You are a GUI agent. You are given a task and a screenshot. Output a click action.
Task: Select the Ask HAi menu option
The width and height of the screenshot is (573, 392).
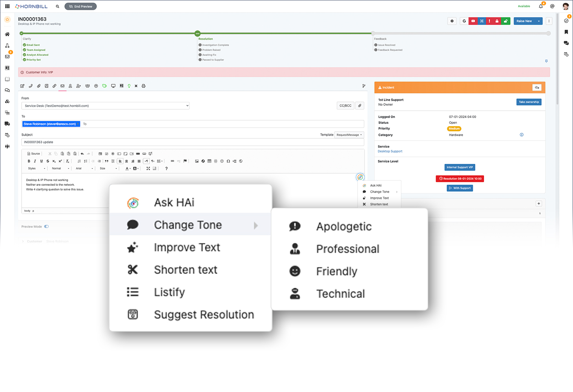pos(174,202)
